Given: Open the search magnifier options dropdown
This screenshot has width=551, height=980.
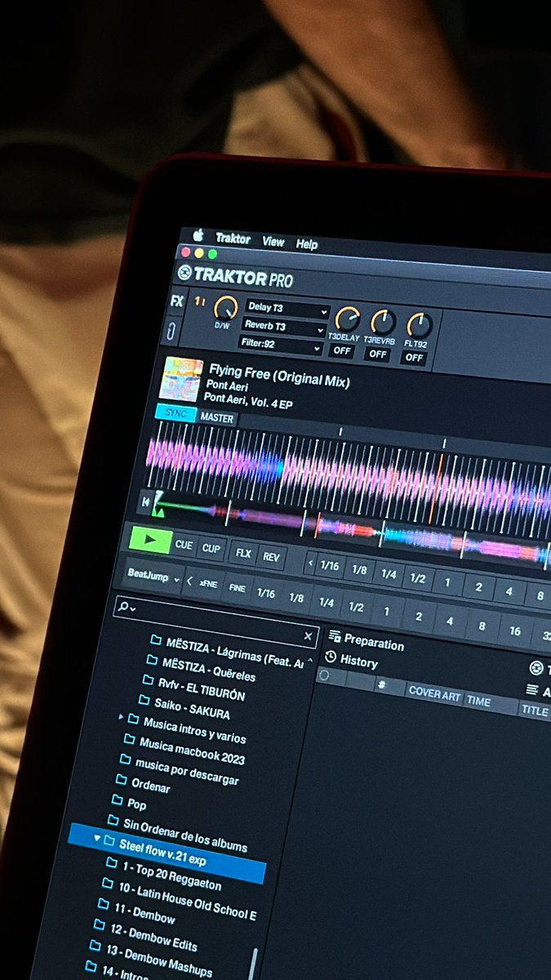Looking at the screenshot, I should point(126,607).
